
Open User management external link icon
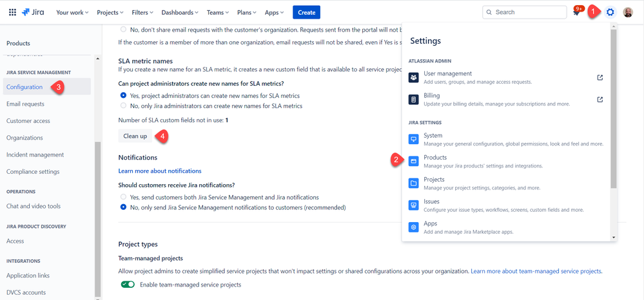[600, 77]
